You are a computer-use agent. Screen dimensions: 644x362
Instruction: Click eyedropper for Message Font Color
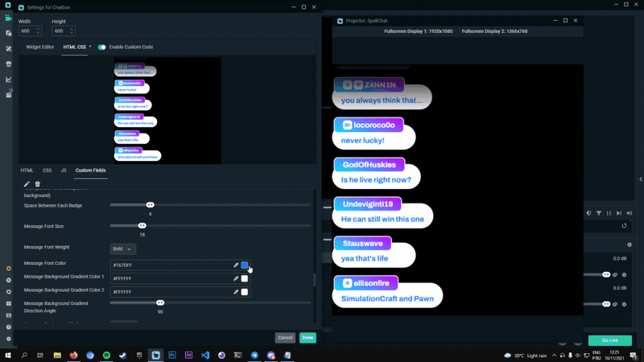[x=236, y=265]
